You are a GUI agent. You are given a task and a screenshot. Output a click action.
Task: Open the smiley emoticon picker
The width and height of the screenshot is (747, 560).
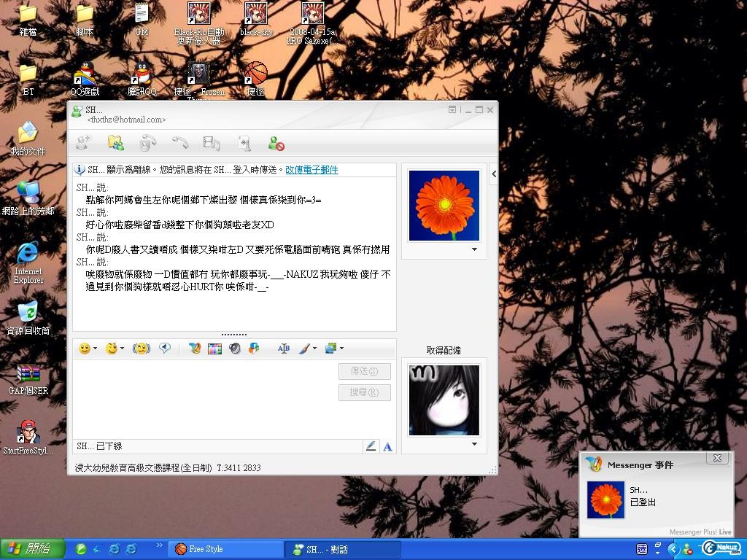point(85,349)
